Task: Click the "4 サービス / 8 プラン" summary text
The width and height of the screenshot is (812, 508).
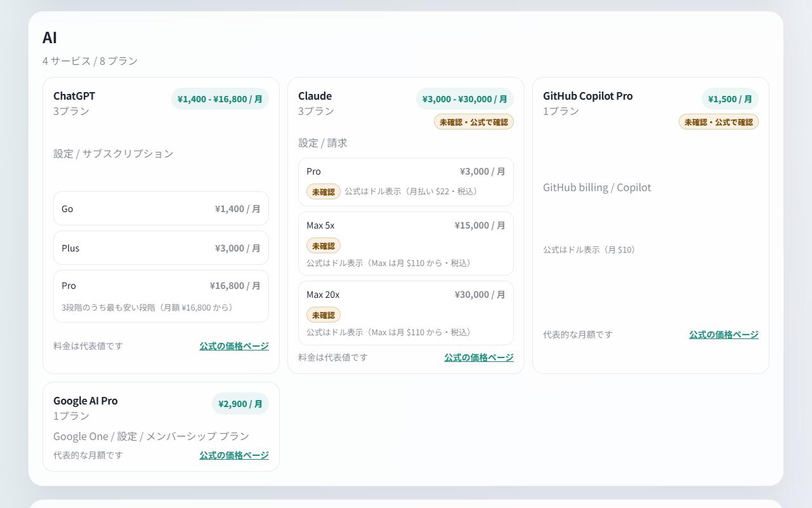Action: pyautogui.click(x=90, y=61)
